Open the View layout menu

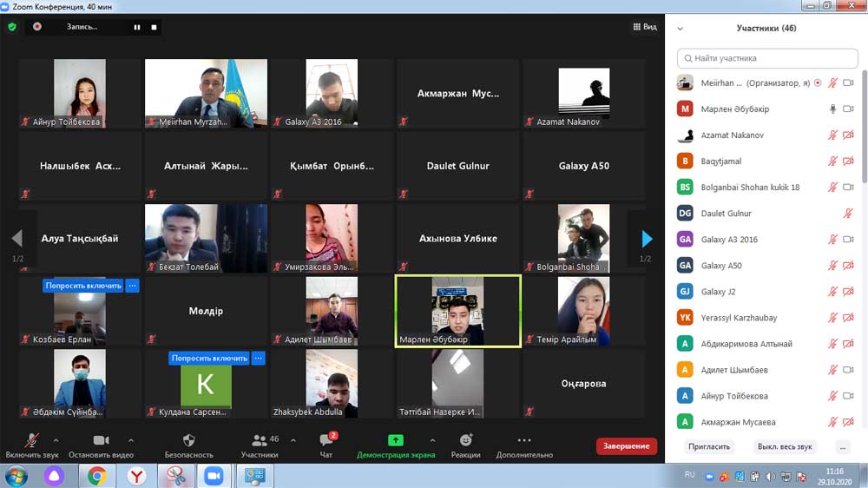click(x=644, y=27)
